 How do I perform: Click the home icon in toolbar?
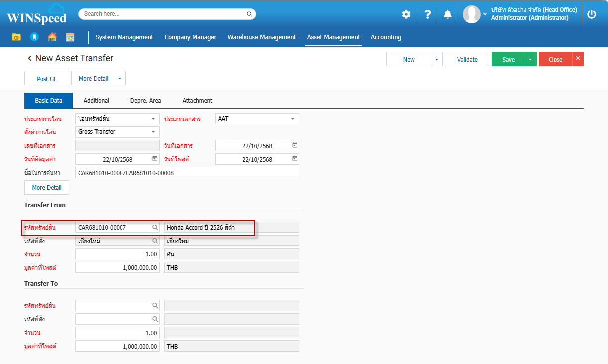coord(52,37)
